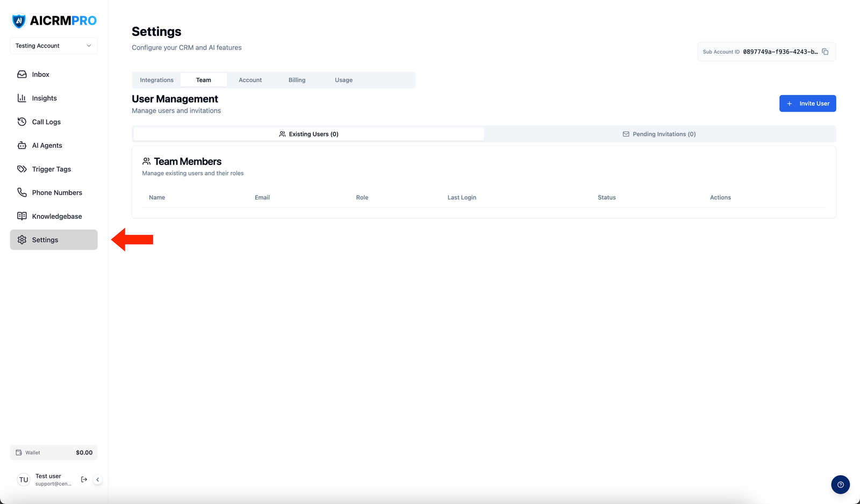Switch to the Account tab

coord(250,80)
